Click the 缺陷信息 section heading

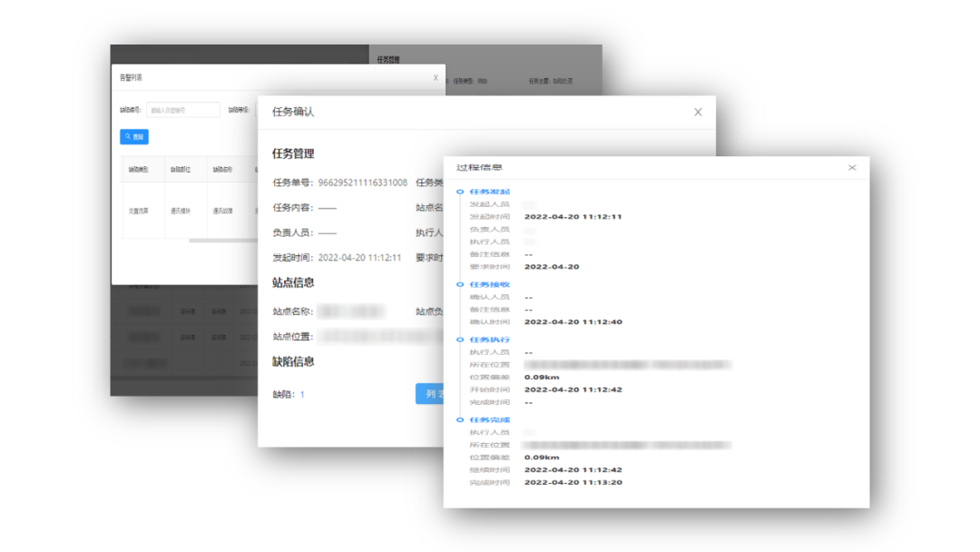coord(293,361)
